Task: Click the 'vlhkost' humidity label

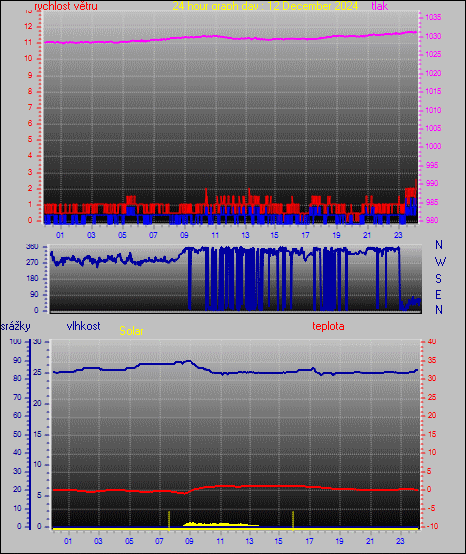Action: click(83, 326)
